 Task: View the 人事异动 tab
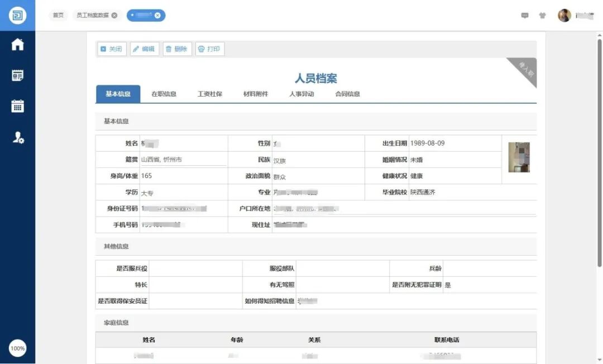301,94
